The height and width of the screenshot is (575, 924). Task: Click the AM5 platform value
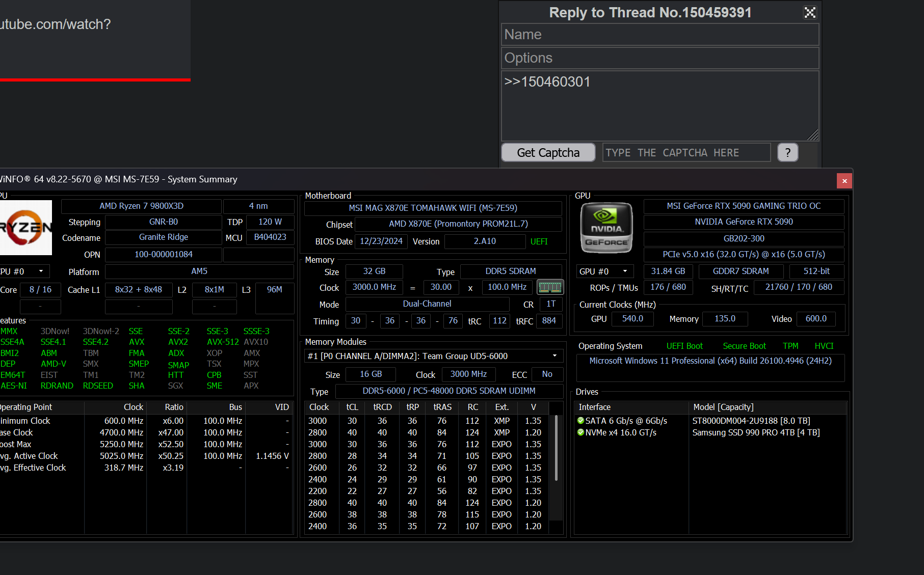coord(199,271)
